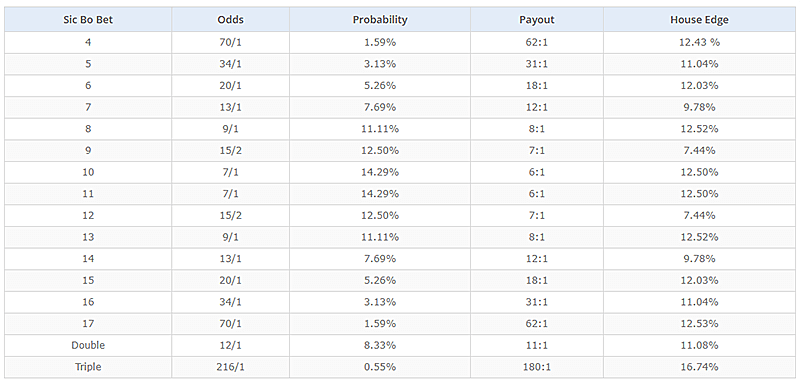Select the 216/1 odds cell
Viewport: 800px width, 384px height.
(x=231, y=367)
